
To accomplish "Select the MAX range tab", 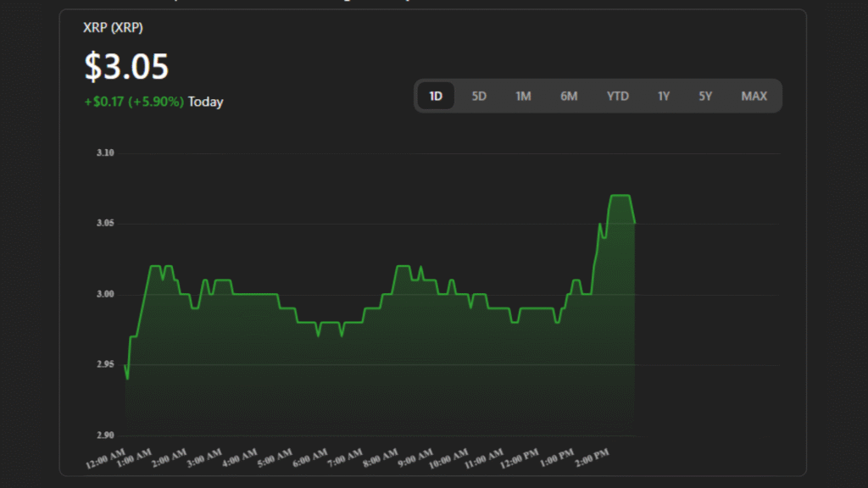I will pos(754,97).
